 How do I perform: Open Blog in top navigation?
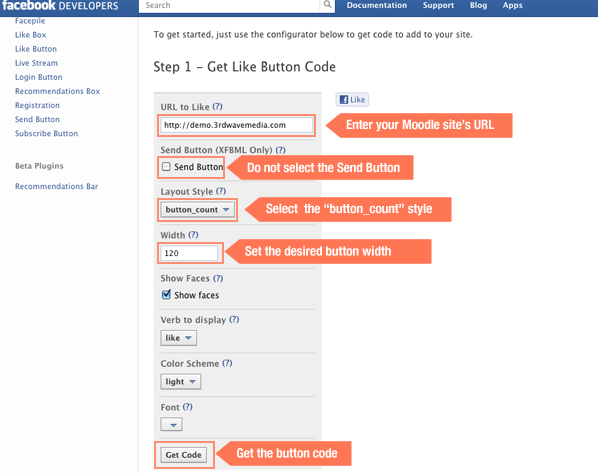478,5
